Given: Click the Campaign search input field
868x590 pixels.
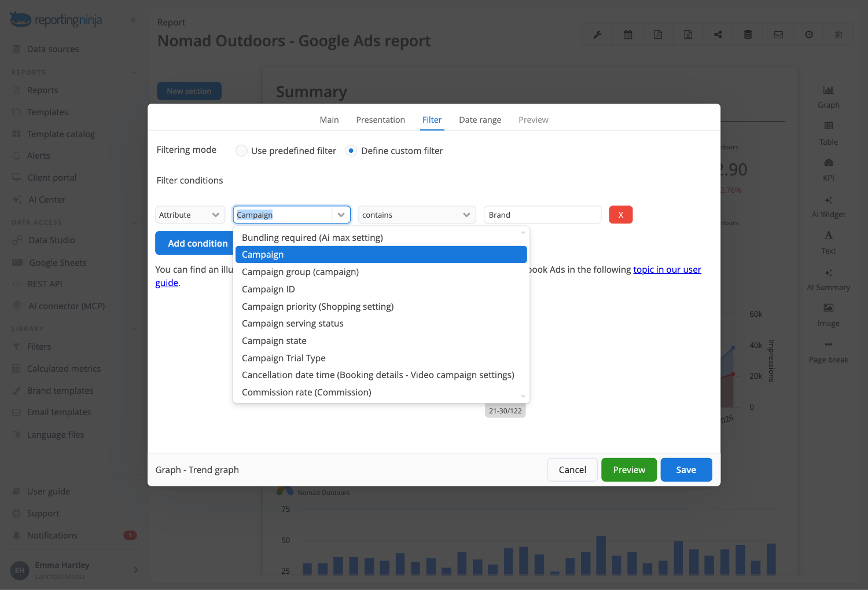Looking at the screenshot, I should (x=282, y=215).
